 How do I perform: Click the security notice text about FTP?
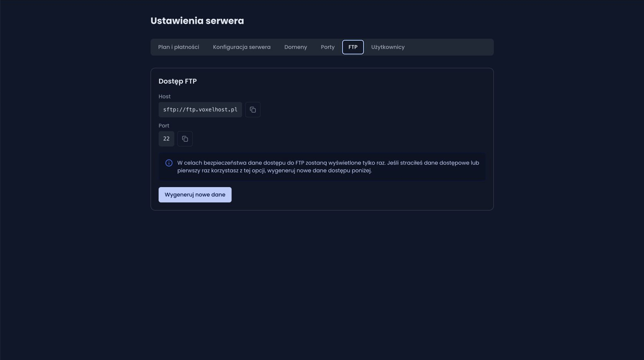[328, 167]
